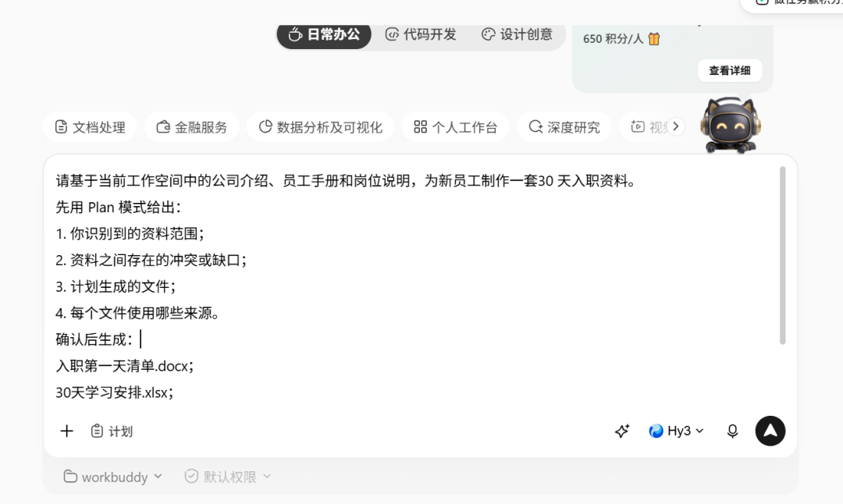Open the 默认权限 permission dropdown
Screen dimensions: 843x504
coord(228,477)
